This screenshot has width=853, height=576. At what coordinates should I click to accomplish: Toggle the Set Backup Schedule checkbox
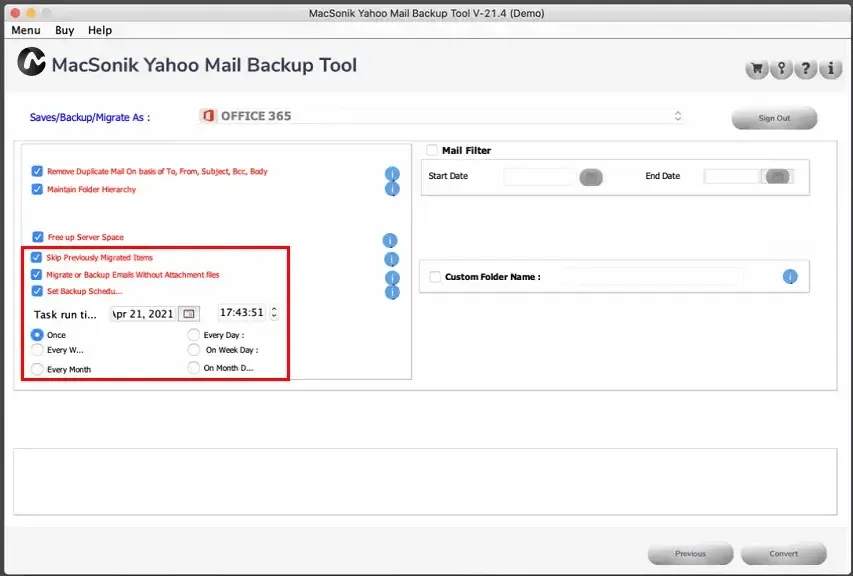click(37, 291)
